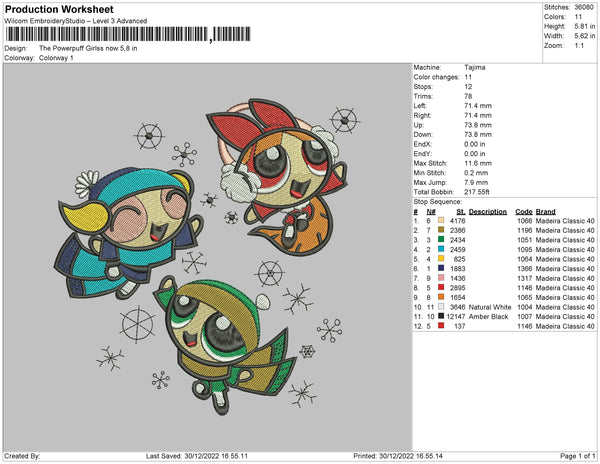The height and width of the screenshot is (464, 600).
Task: Click the red-bowed girl in the design preview
Action: (x=277, y=176)
